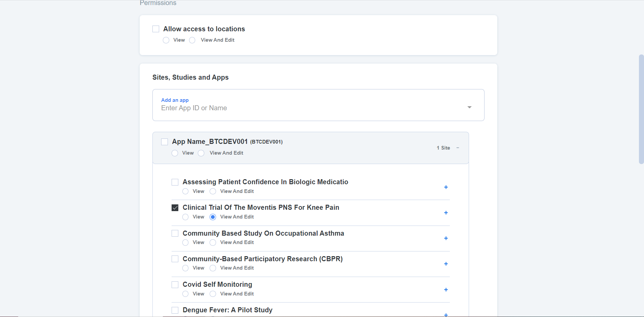The height and width of the screenshot is (317, 644).
Task: Select View And Edit for CBPR study
Action: (x=213, y=268)
